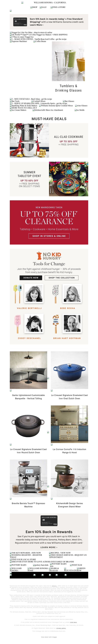98x644 pixels.
Task: Open the SHOP navigation link
Action: click(34, 7)
